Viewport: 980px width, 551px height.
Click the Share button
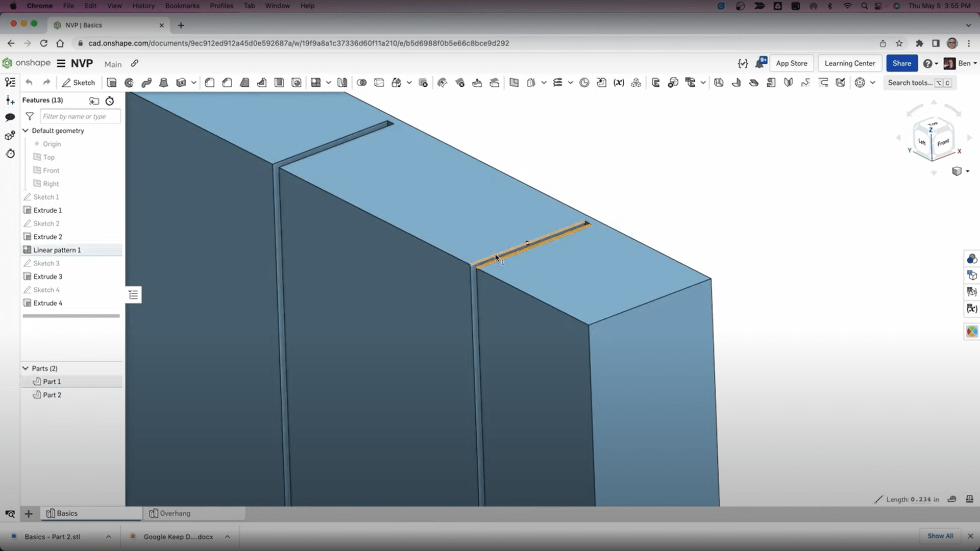[x=901, y=63]
